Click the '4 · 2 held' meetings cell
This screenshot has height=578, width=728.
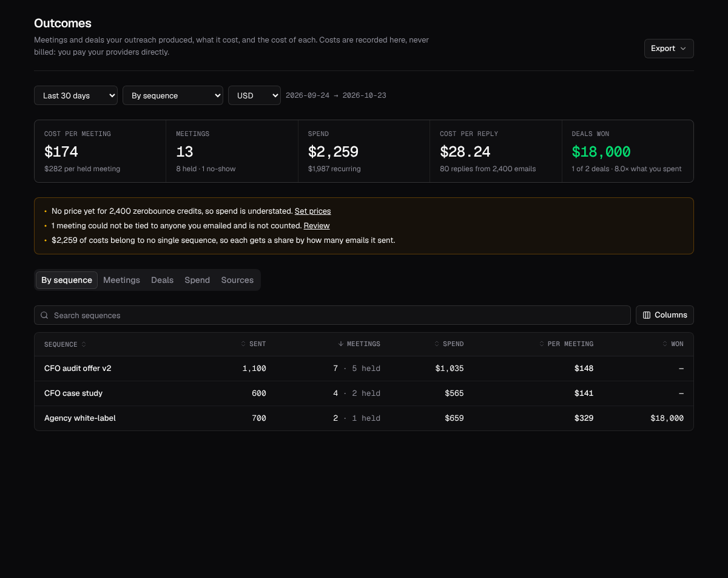pos(357,393)
